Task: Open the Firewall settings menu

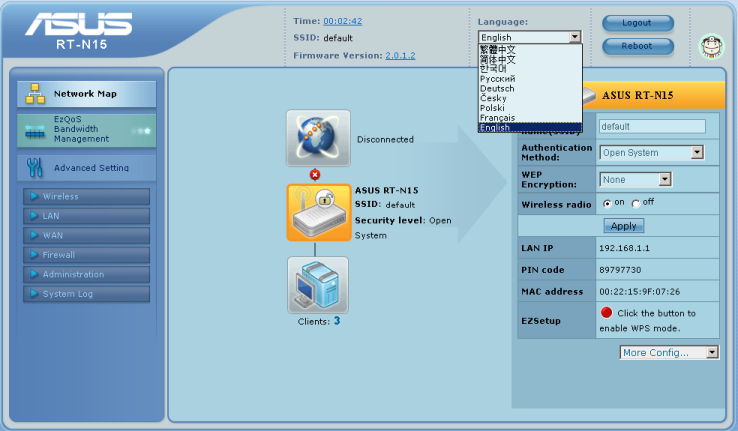Action: [x=87, y=255]
